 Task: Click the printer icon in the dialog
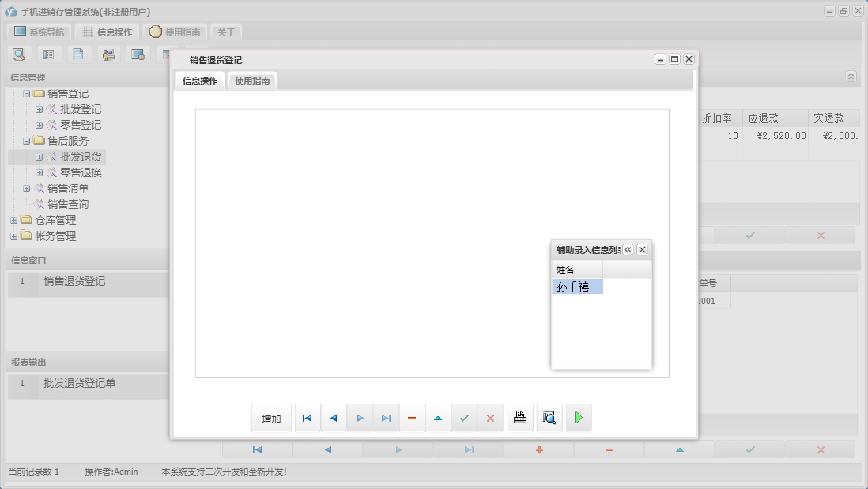(520, 418)
